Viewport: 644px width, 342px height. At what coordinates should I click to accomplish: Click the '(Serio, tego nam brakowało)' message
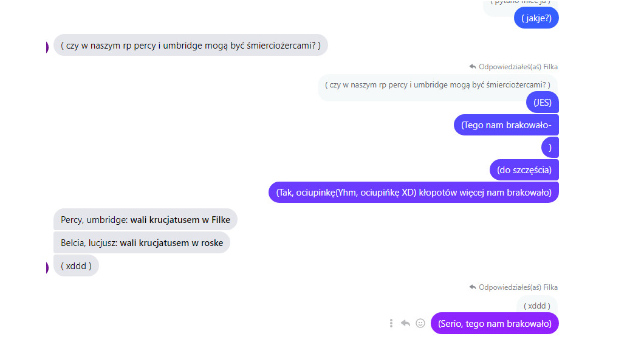pyautogui.click(x=495, y=324)
